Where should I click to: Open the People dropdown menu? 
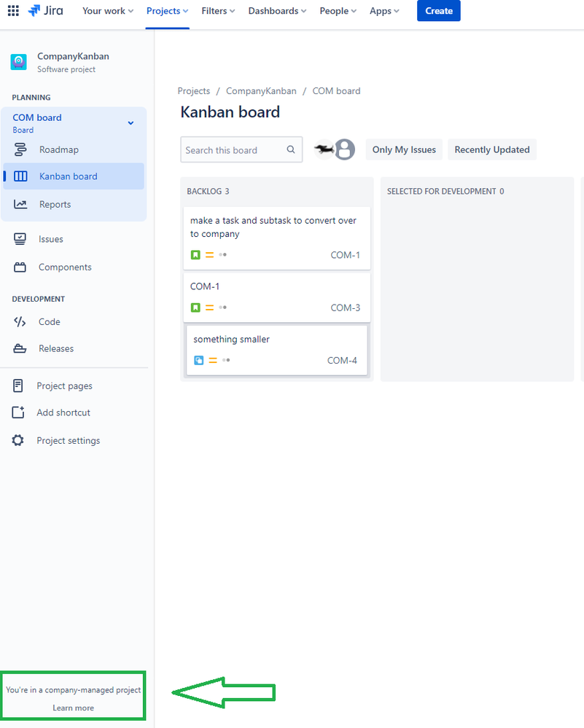tap(338, 11)
